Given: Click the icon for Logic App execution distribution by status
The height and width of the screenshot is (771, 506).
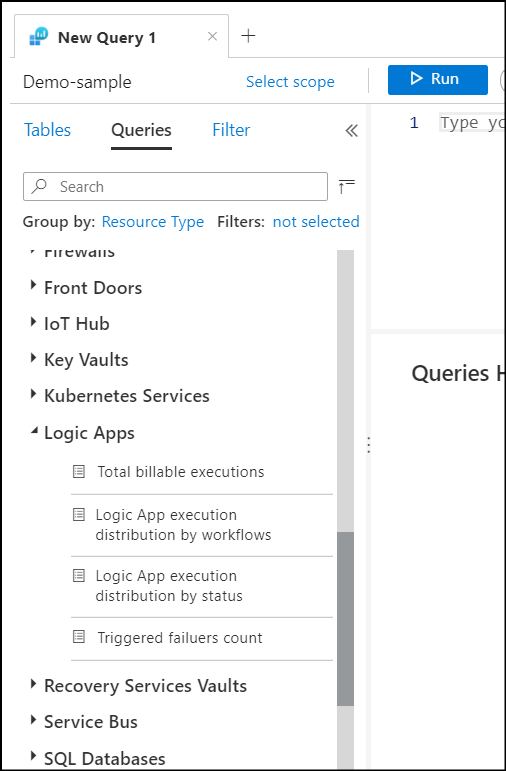Looking at the screenshot, I should click(79, 576).
